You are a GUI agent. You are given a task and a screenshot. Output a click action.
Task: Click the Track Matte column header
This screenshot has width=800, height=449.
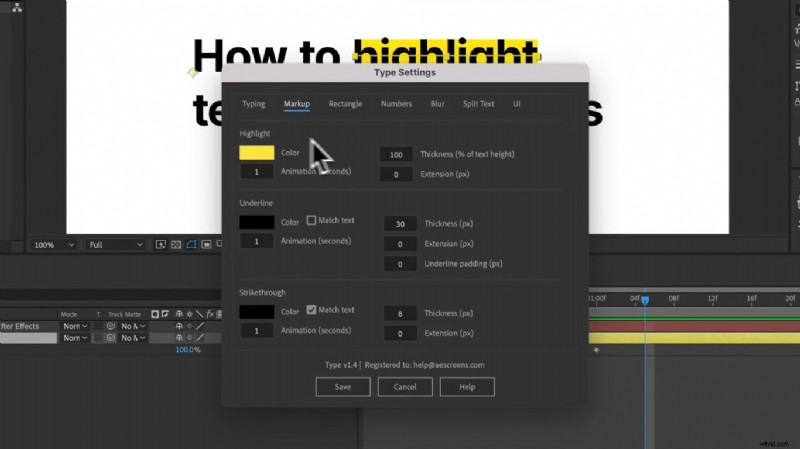tap(124, 314)
